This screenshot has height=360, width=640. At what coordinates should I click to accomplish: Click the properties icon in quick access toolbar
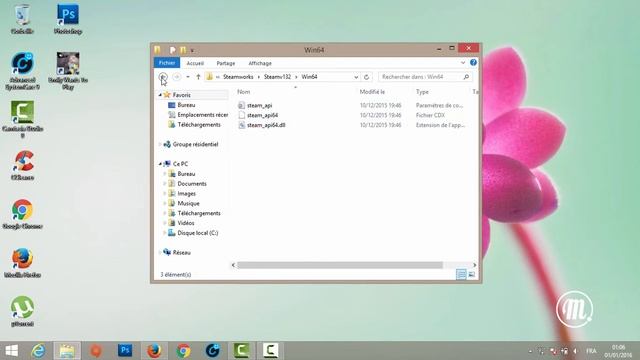173,50
